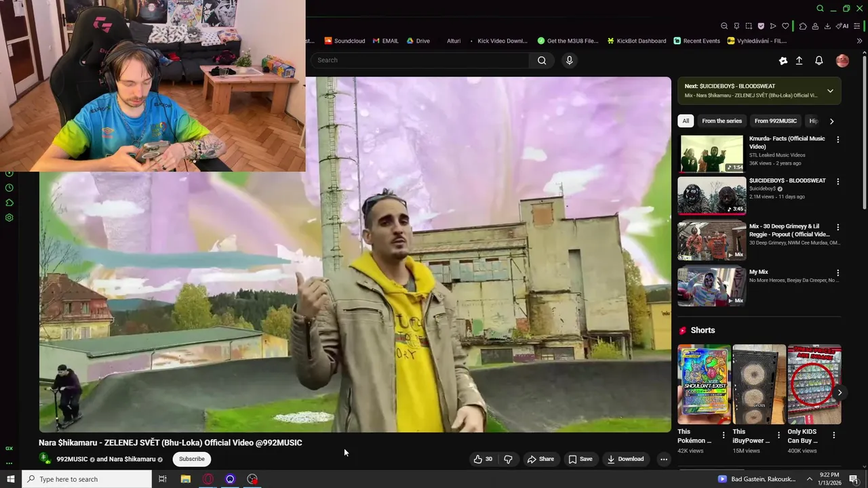Click the YouTube search magnifier button
Screen dimensions: 868x488
[542, 60]
